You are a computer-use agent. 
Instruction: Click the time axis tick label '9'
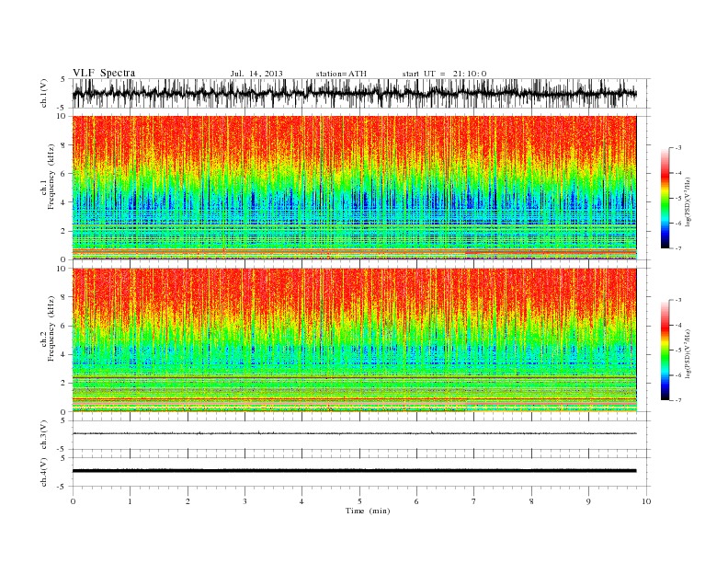click(x=588, y=501)
